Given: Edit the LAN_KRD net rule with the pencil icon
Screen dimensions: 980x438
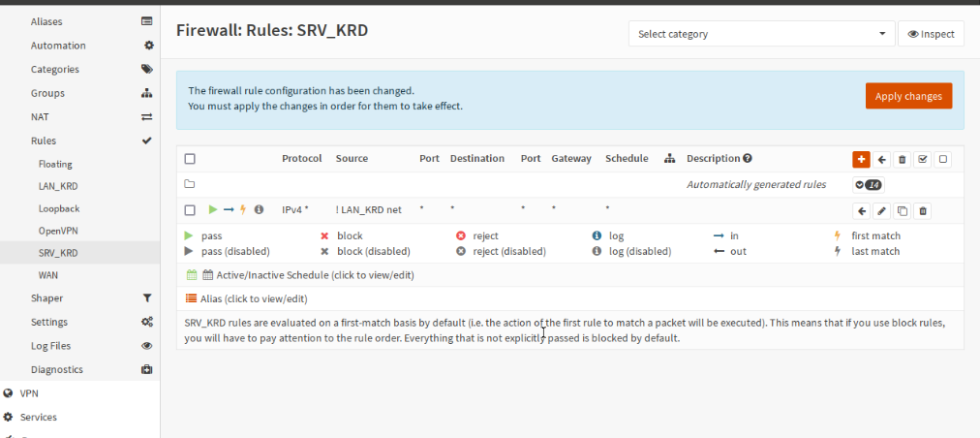Looking at the screenshot, I should [881, 210].
